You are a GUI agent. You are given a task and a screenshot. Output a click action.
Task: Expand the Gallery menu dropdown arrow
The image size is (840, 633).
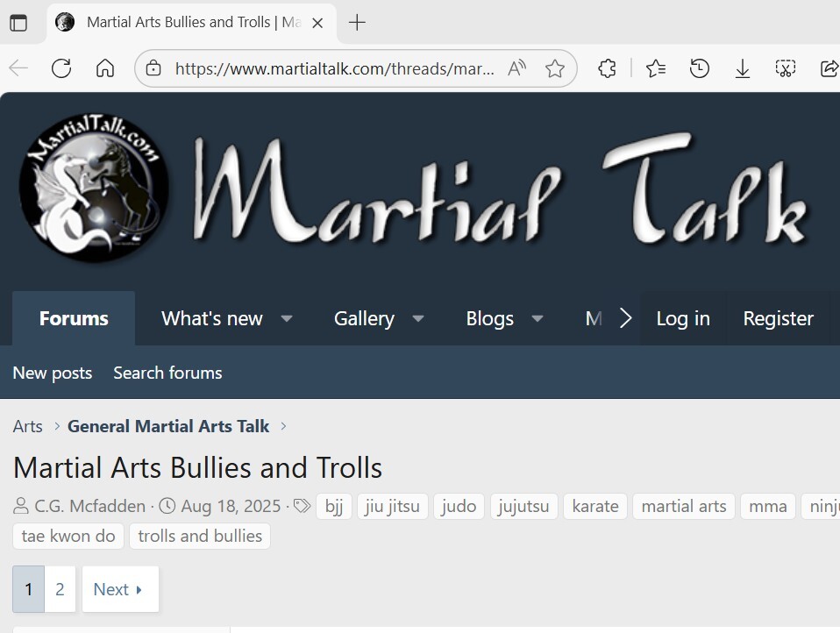[x=418, y=319]
